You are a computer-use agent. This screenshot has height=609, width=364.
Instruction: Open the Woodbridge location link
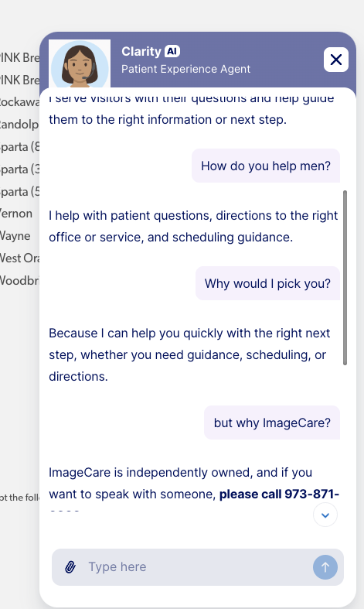tap(19, 280)
